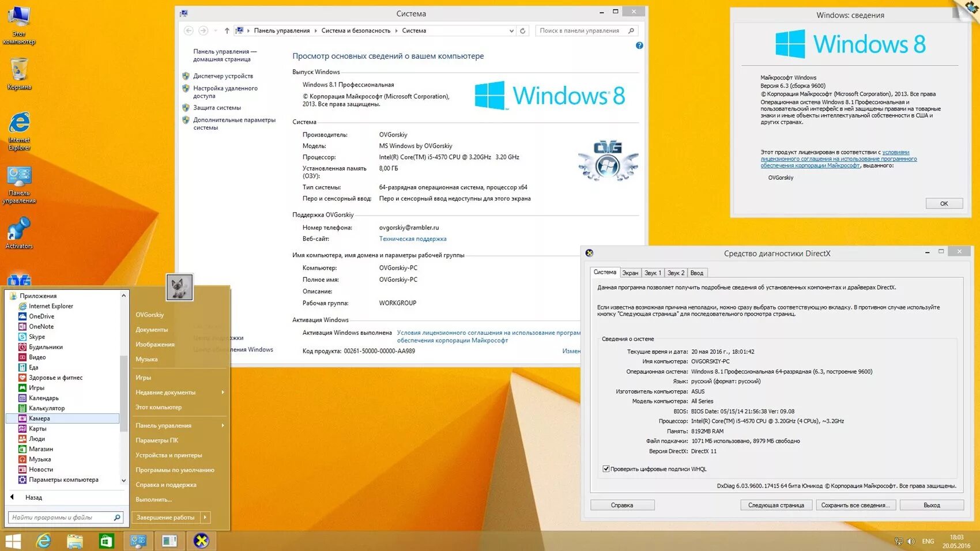This screenshot has height=551, width=980.
Task: Click the OneDrive icon in Start menu list
Action: [x=22, y=316]
